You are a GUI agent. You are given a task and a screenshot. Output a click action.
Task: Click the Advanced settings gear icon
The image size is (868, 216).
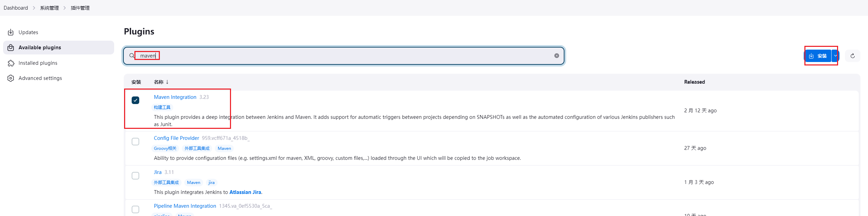(x=11, y=78)
